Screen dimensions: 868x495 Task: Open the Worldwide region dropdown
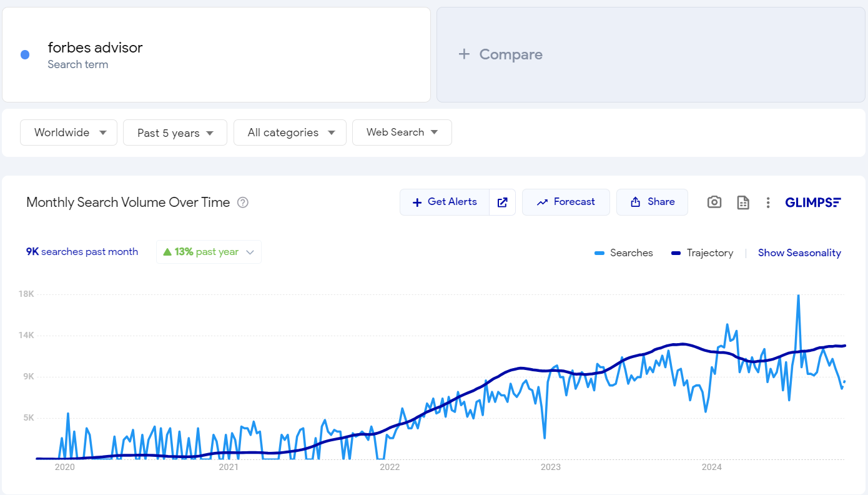(69, 132)
